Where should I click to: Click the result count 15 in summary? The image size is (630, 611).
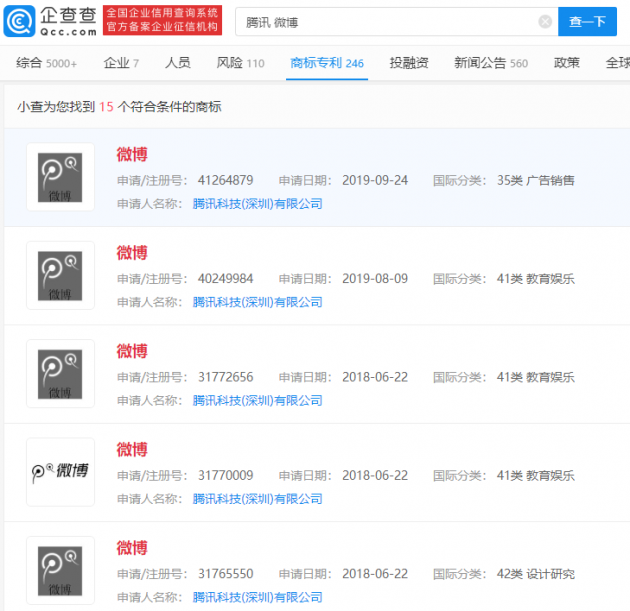point(106,107)
